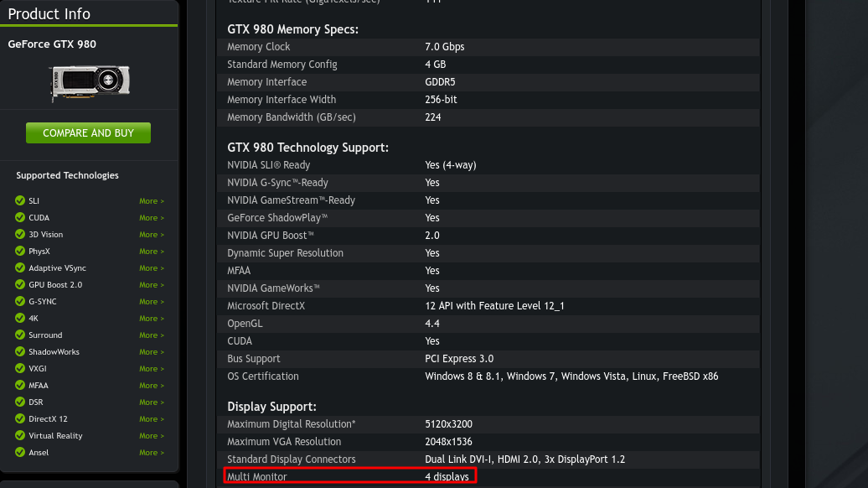Open the More link for 3D Vision
868x488 pixels.
click(152, 234)
